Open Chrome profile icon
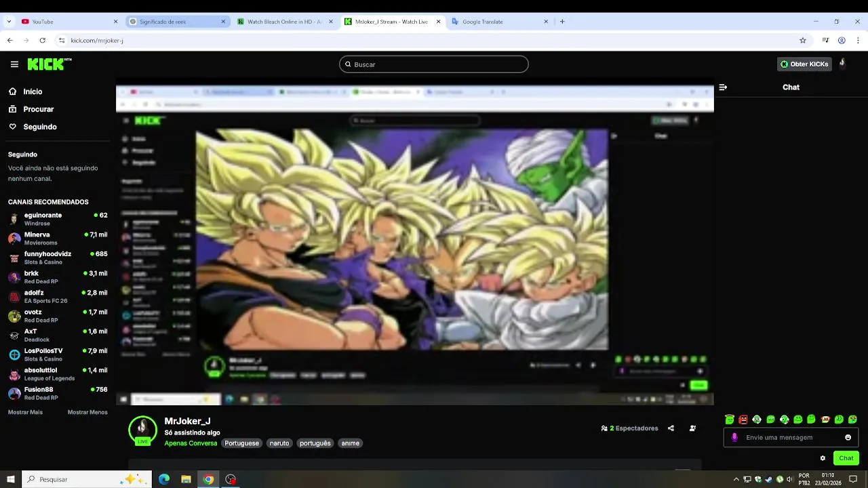This screenshot has height=488, width=868. [842, 40]
